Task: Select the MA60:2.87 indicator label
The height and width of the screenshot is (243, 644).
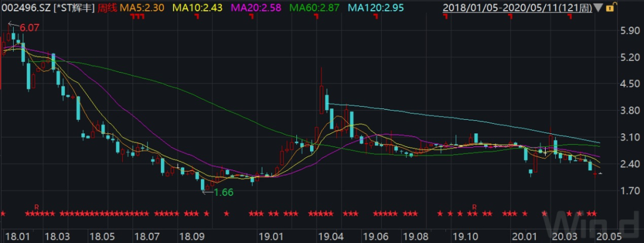Action: 314,7
